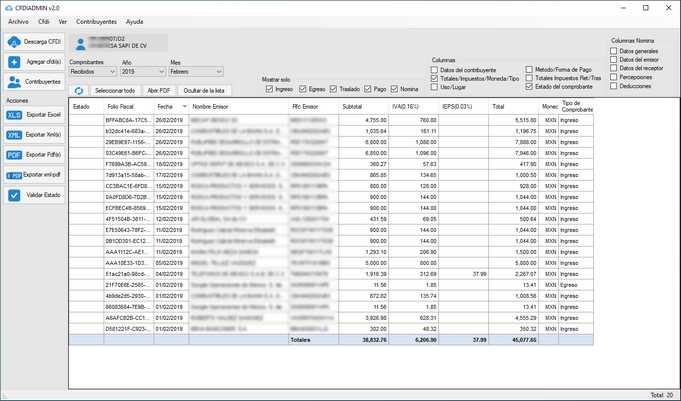This screenshot has height=401, width=681.
Task: Click the blue refresh icon
Action: (79, 90)
